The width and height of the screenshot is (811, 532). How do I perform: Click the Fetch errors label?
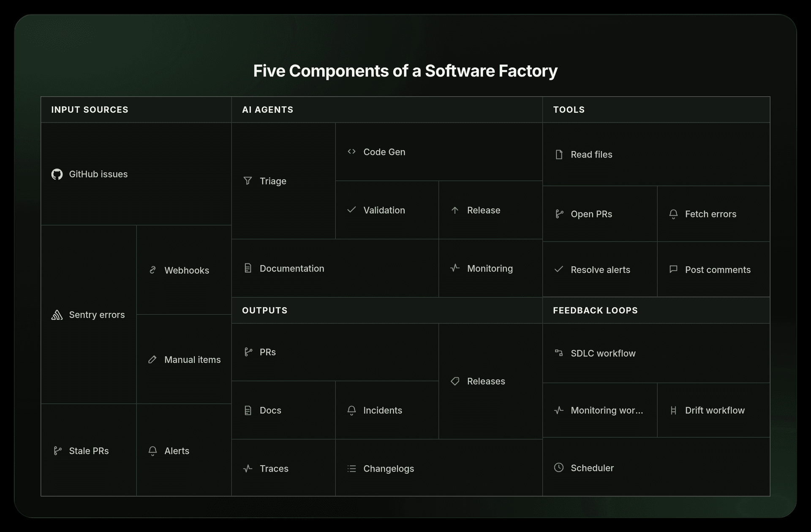click(x=710, y=214)
